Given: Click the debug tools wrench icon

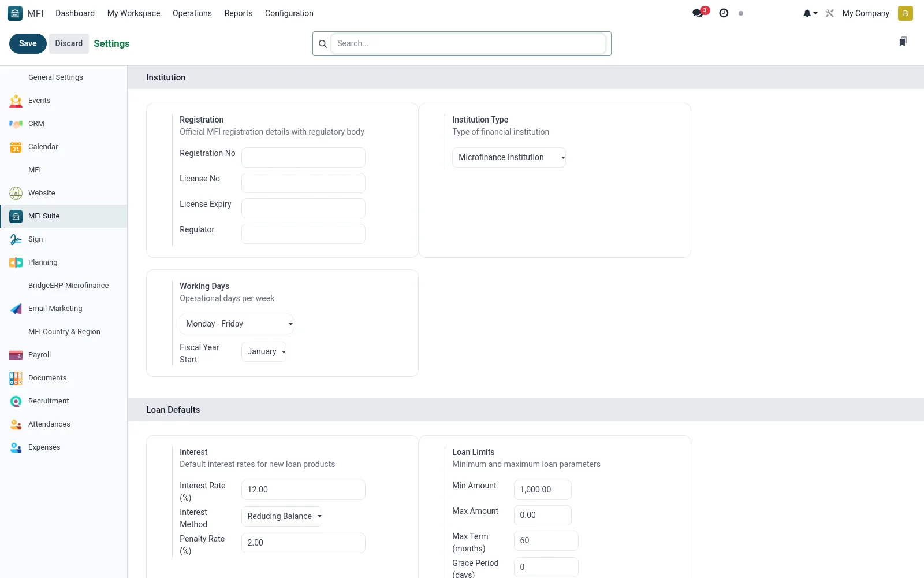Looking at the screenshot, I should (830, 13).
